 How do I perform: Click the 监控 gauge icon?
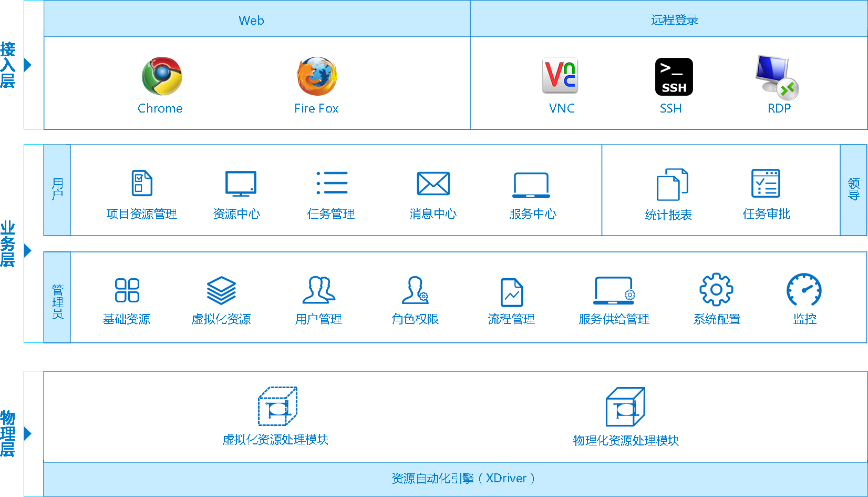click(x=804, y=289)
